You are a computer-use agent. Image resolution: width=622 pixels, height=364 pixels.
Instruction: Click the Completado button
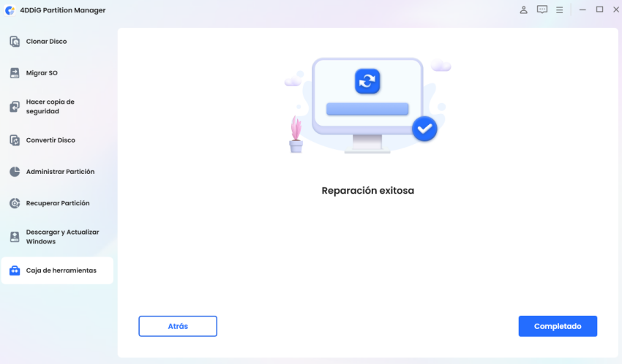click(x=558, y=326)
